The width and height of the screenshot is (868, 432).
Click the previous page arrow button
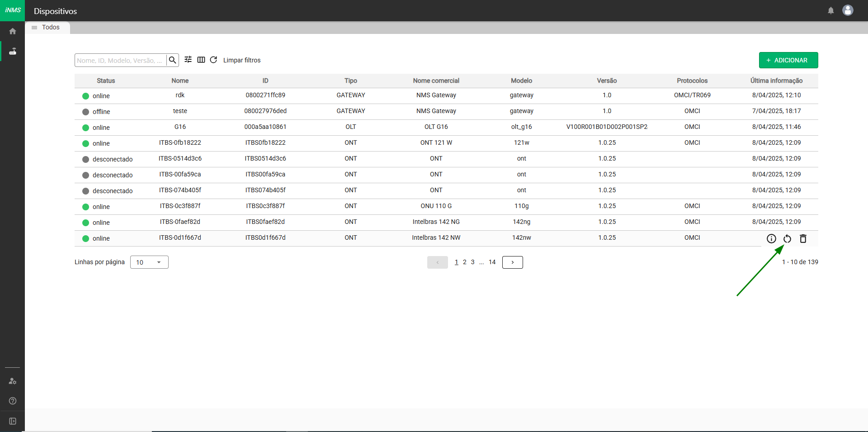tap(438, 262)
